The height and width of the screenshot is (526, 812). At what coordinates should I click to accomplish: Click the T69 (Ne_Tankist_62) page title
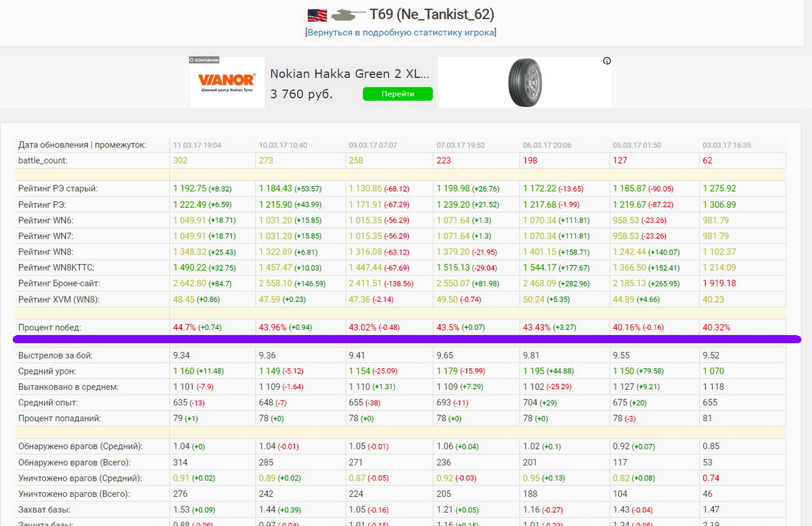coord(432,14)
